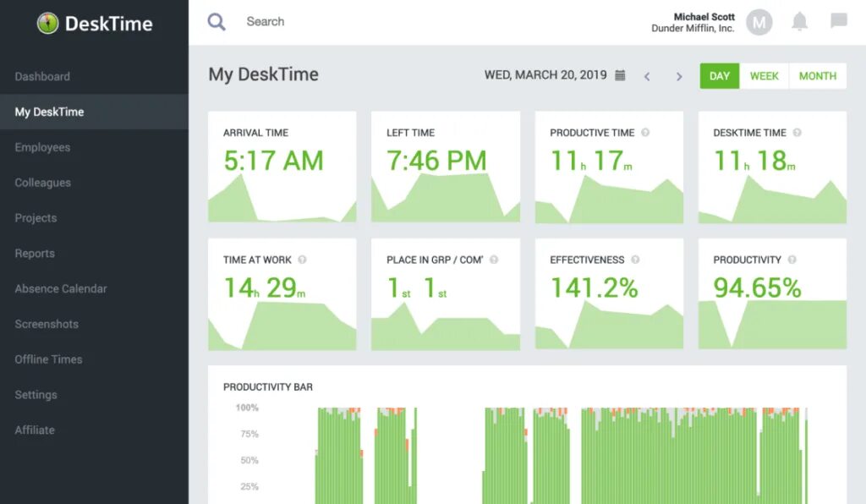Click productivity value 94.65%
This screenshot has height=504, width=866.
pyautogui.click(x=757, y=288)
